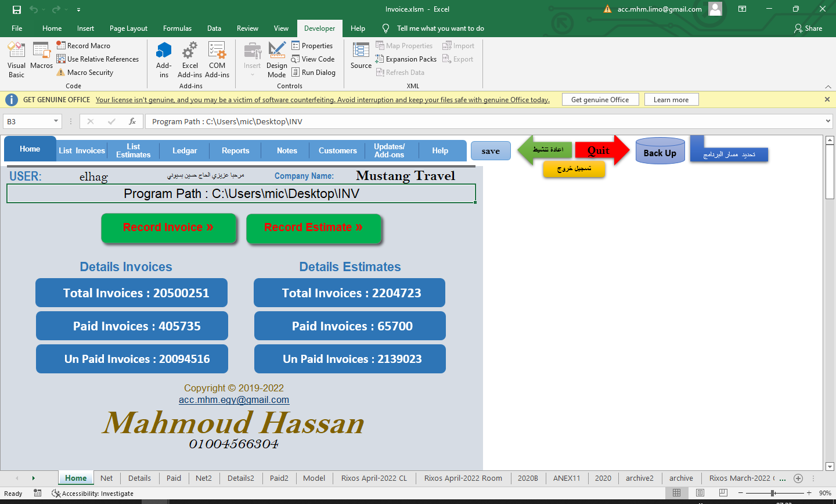Open the Add-ins ribbon button
The height and width of the screenshot is (504, 836).
(x=164, y=59)
